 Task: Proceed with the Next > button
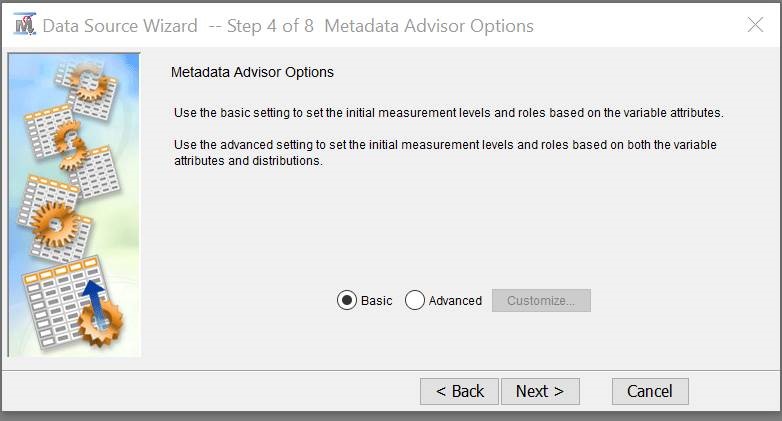[540, 391]
